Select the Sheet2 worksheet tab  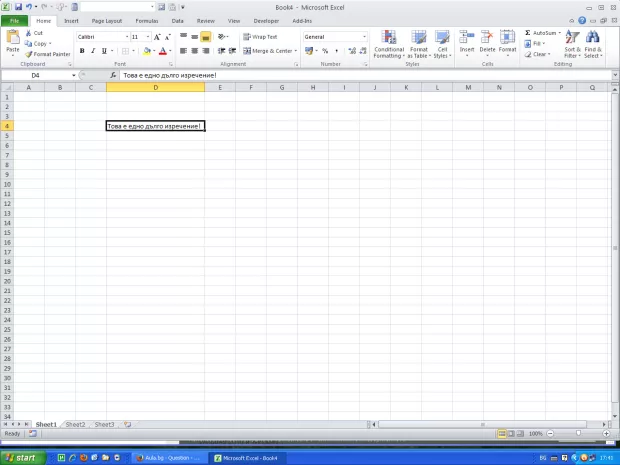coord(75,424)
